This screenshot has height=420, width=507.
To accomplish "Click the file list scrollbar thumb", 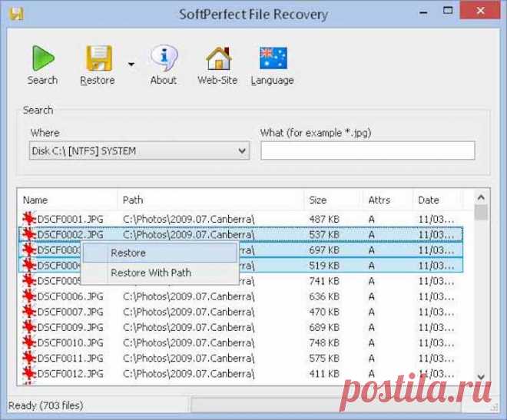I will point(482,212).
